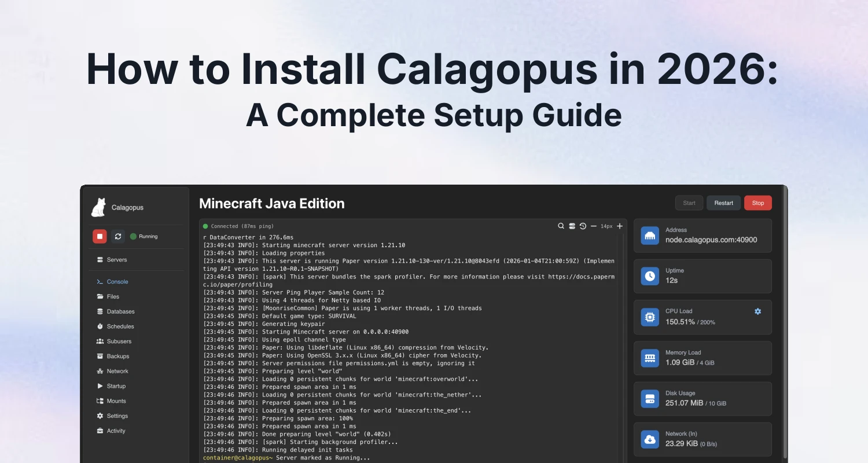
Task: Click the green Running status indicator
Action: pyautogui.click(x=144, y=236)
